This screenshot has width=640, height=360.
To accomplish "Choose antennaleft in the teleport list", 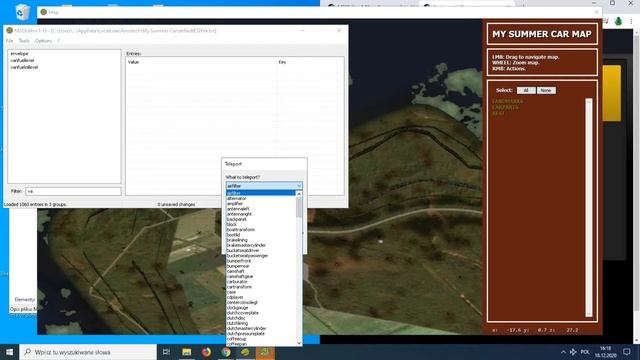I will pyautogui.click(x=261, y=209).
